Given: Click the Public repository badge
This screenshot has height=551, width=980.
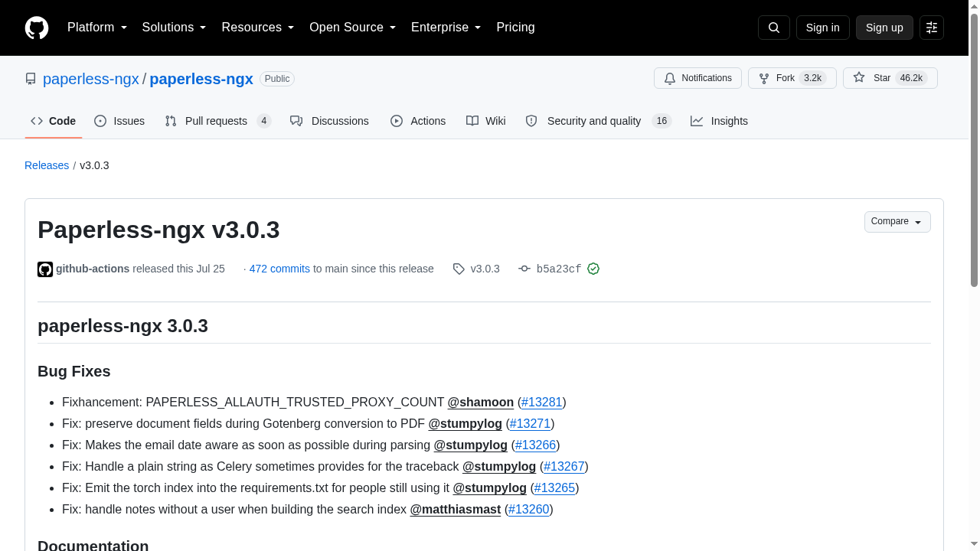Looking at the screenshot, I should click(x=277, y=79).
